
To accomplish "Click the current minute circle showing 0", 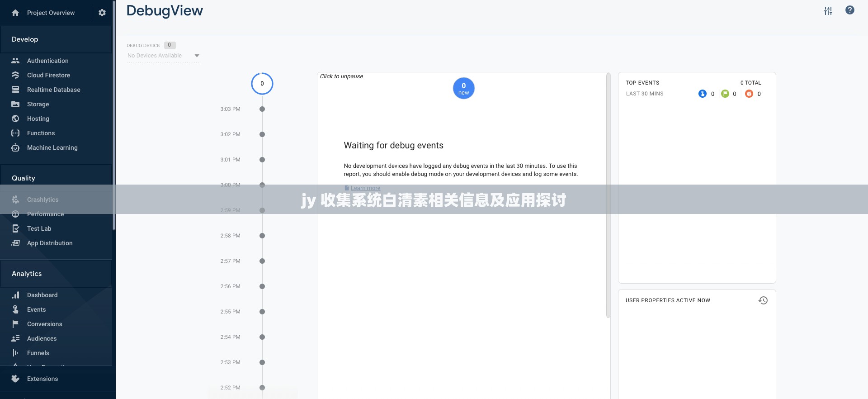I will click(x=262, y=84).
